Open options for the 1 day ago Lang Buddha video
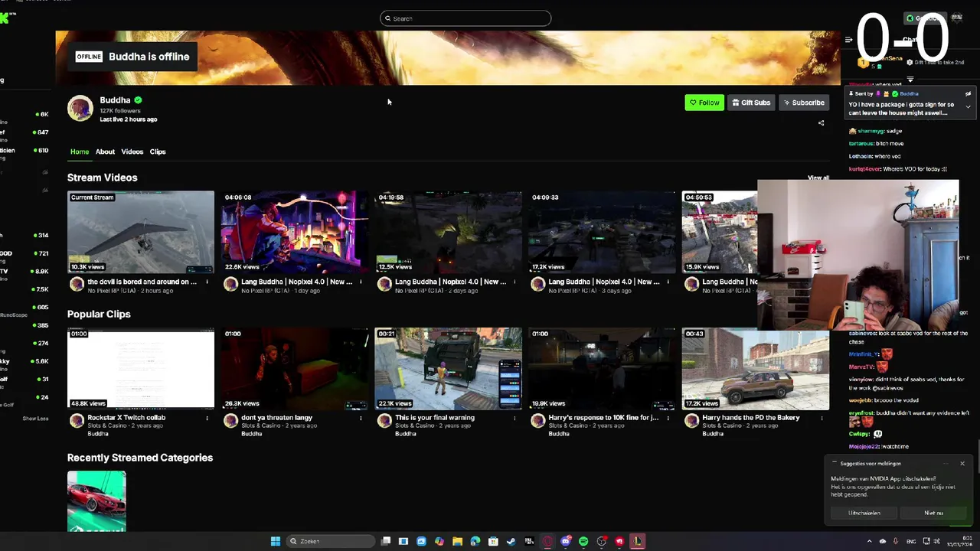 pos(361,282)
